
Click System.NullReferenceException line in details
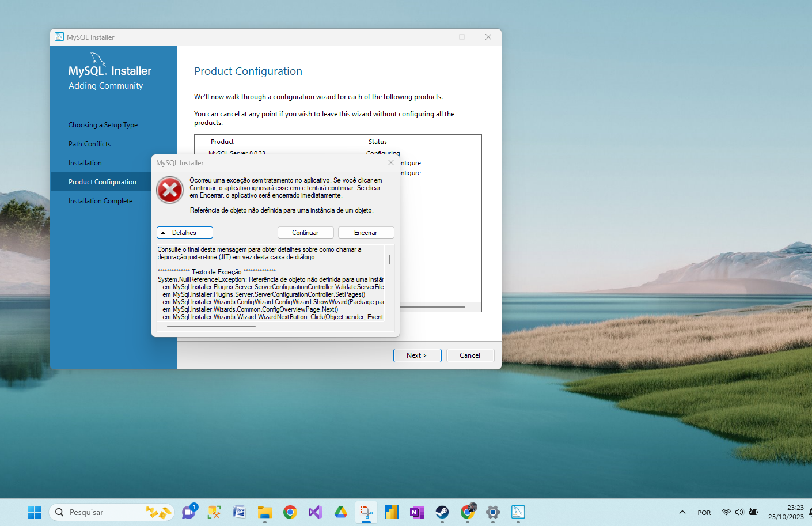[x=271, y=279]
